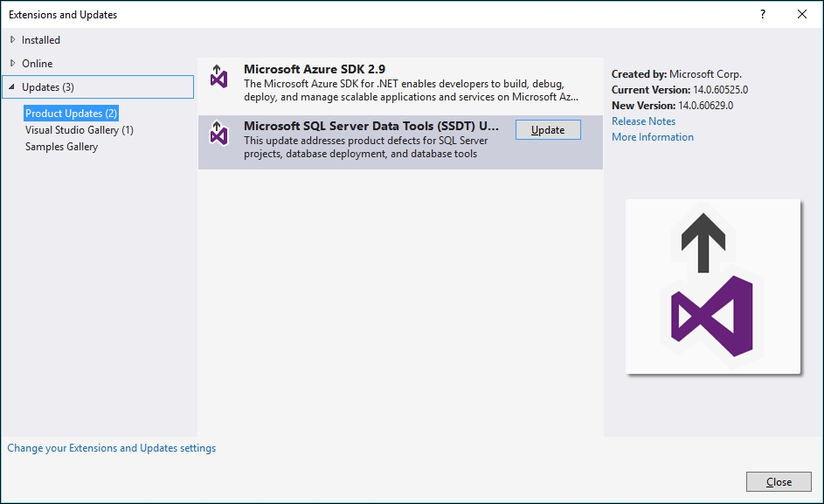
Task: Open Change your Extensions and Updates settings
Action: point(111,448)
